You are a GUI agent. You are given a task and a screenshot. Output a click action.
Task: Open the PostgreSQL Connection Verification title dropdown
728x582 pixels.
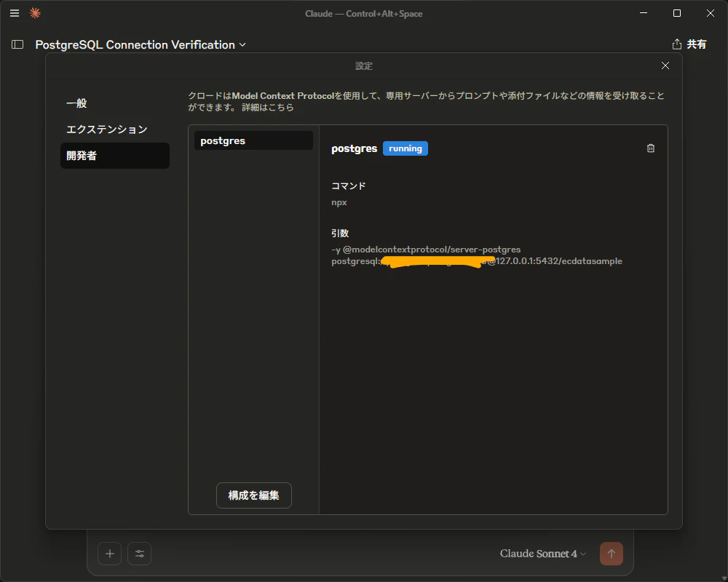coord(141,44)
